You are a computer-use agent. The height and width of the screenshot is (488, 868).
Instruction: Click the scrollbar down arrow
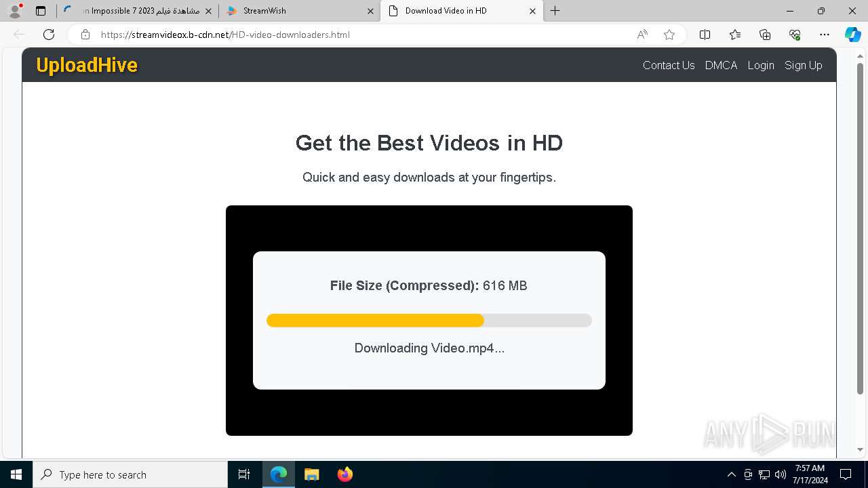pos(861,449)
